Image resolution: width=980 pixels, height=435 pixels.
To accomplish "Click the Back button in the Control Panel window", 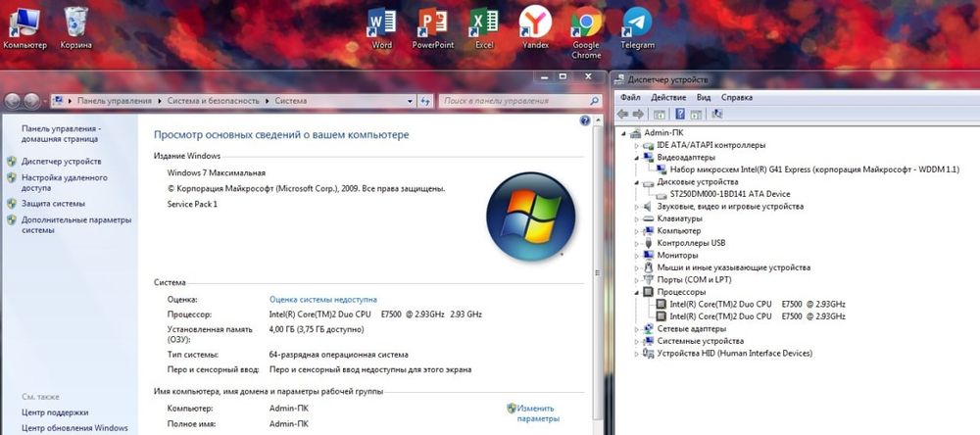I will pyautogui.click(x=13, y=101).
